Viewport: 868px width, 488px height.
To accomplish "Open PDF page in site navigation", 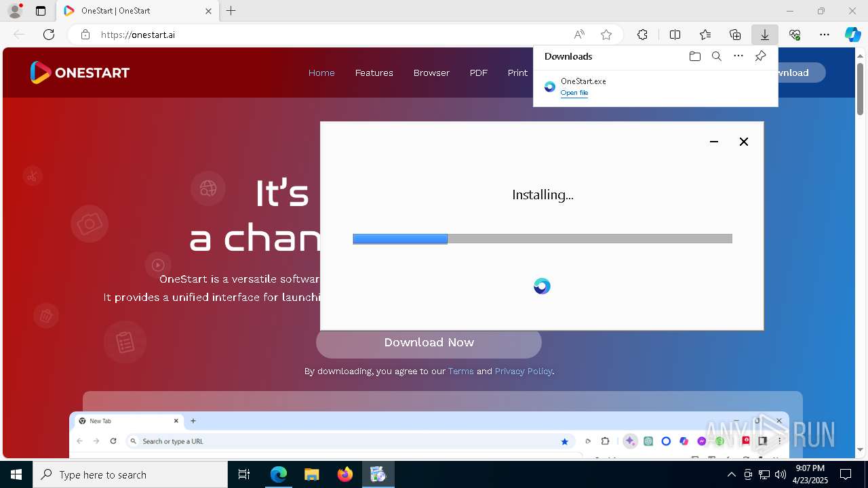I will pos(479,73).
